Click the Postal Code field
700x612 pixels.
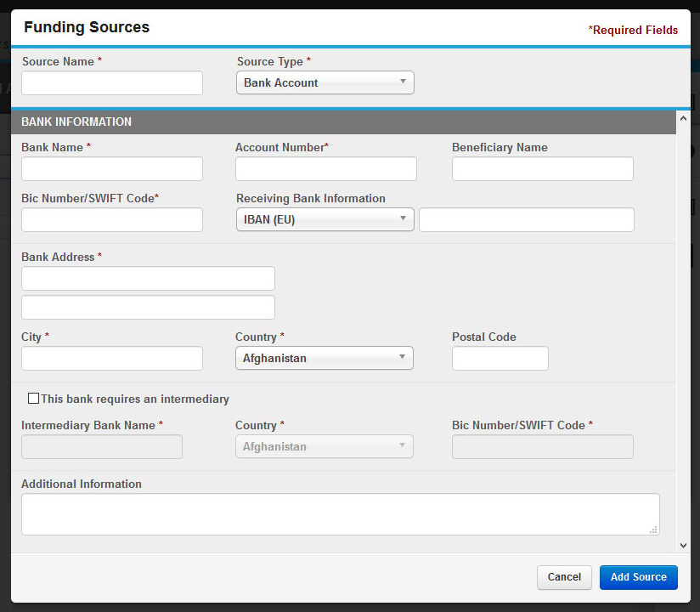[500, 358]
